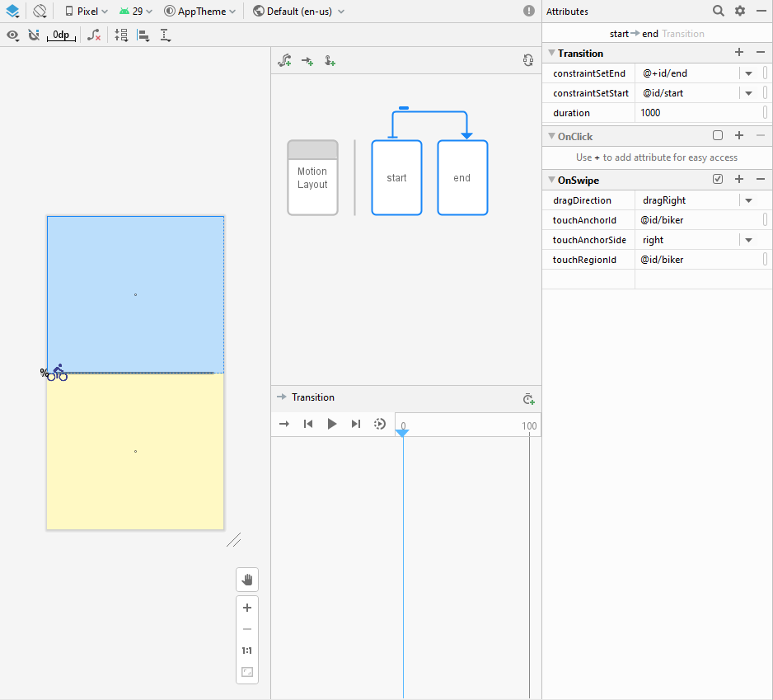Viewport: 773px width, 700px height.
Task: Click the create ConstraintSet icon
Action: click(x=285, y=61)
